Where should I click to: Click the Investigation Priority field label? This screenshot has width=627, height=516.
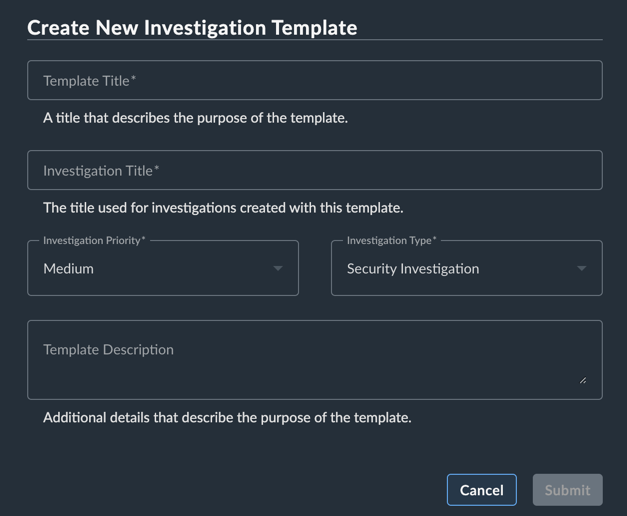click(94, 240)
